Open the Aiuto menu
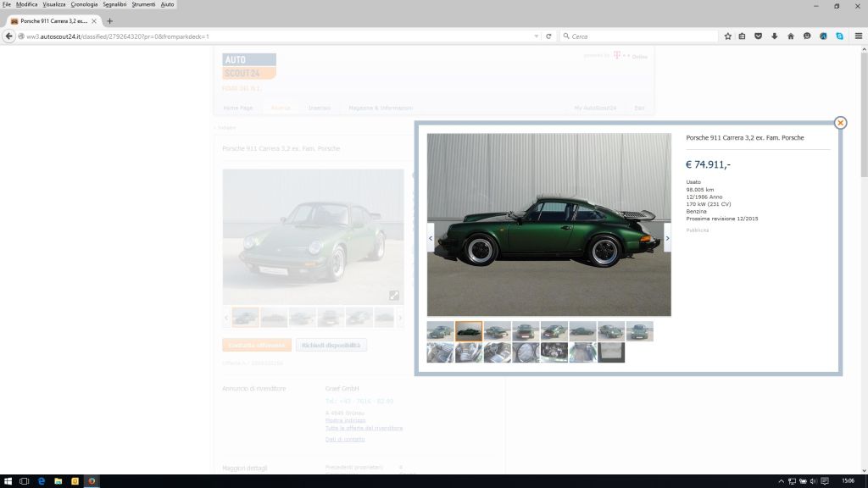The image size is (868, 488). pos(167,4)
